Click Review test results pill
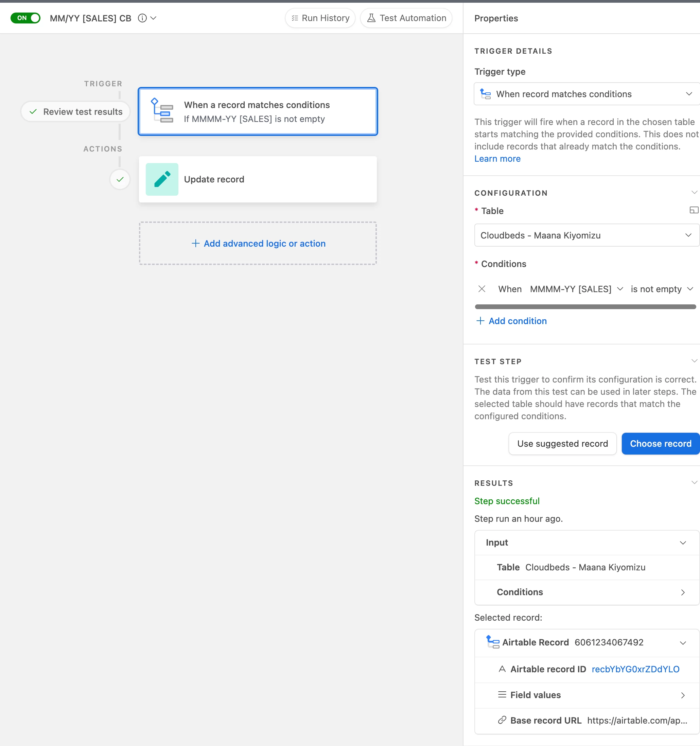The height and width of the screenshot is (746, 700). click(x=75, y=111)
